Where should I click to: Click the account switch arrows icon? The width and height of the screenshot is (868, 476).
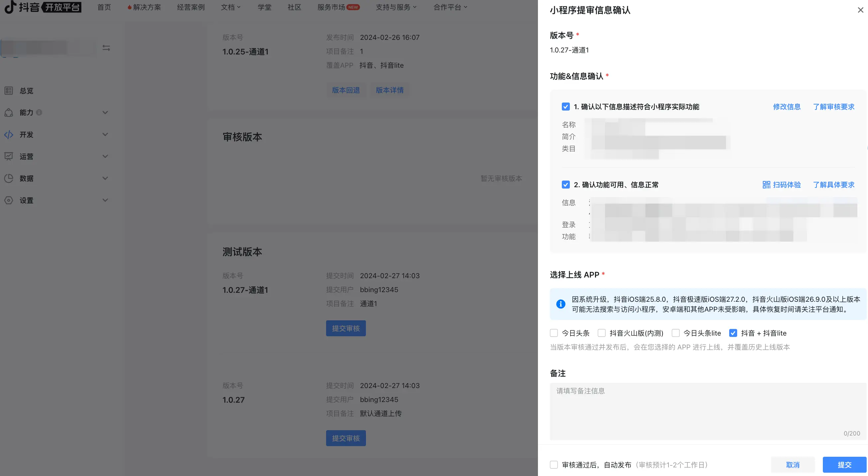106,48
